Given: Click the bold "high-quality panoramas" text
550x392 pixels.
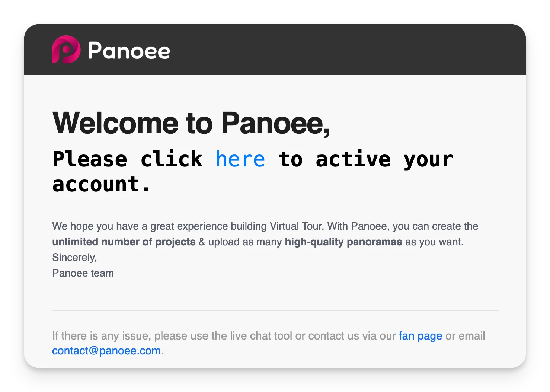Looking at the screenshot, I should (x=343, y=242).
